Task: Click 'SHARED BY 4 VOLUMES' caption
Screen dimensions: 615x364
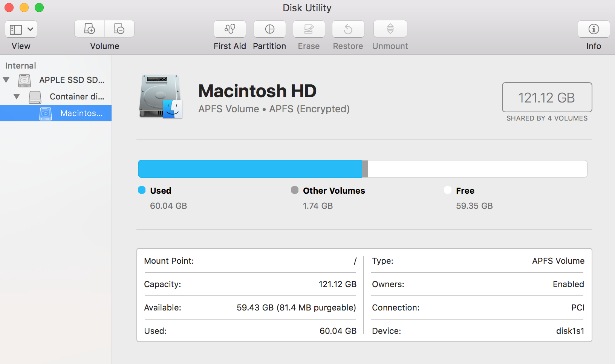Action: point(547,118)
